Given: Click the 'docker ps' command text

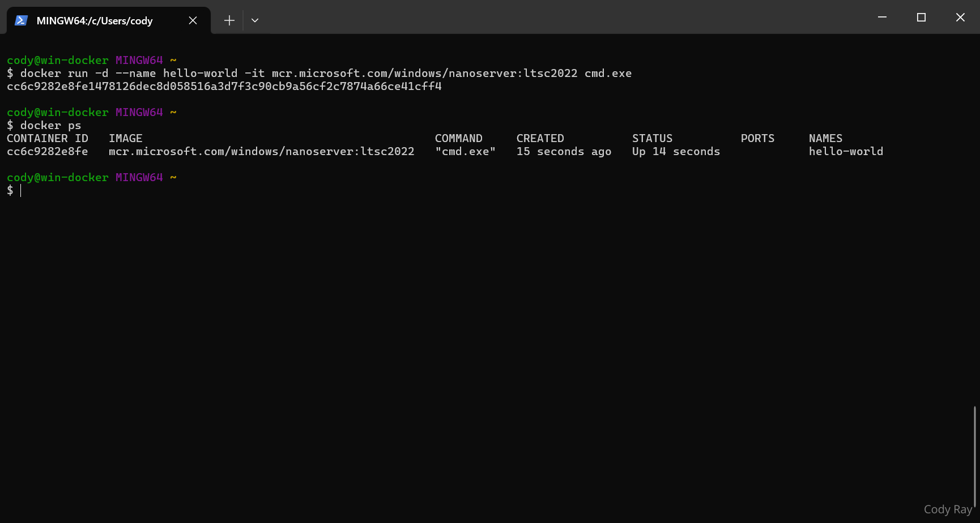Looking at the screenshot, I should (x=51, y=126).
